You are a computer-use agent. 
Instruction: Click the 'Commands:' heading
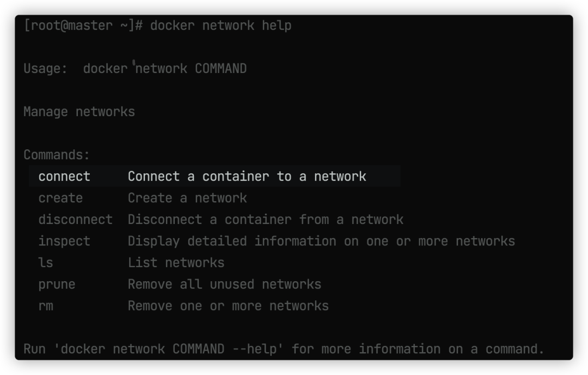tap(57, 155)
